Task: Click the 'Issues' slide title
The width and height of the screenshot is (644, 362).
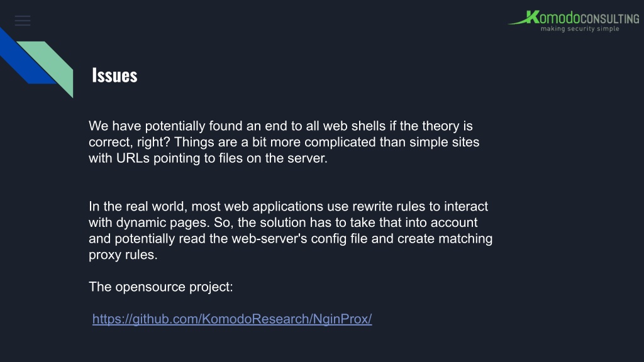Action: [x=114, y=75]
